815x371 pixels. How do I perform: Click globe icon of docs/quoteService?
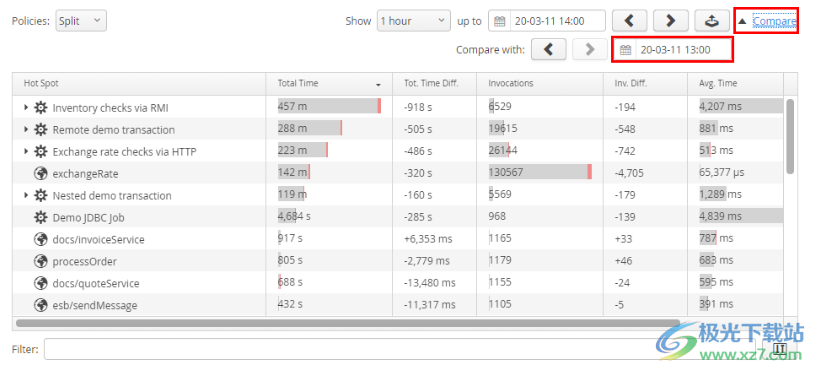[x=40, y=283]
